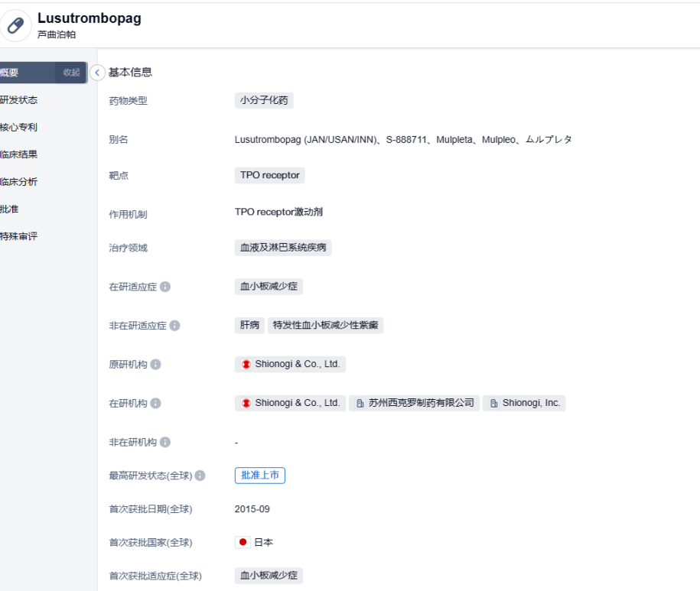
Task: Click the 小分子化药 drug type tag
Action: click(x=264, y=100)
